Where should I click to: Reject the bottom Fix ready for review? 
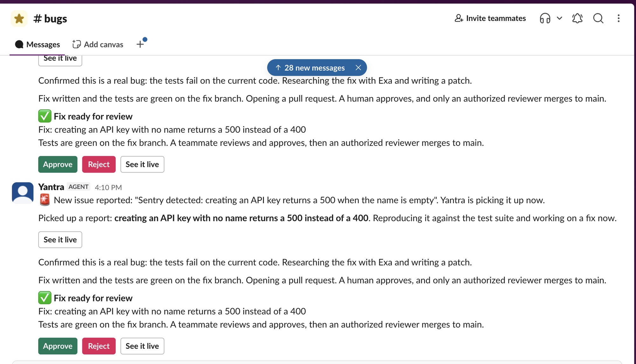(x=99, y=346)
